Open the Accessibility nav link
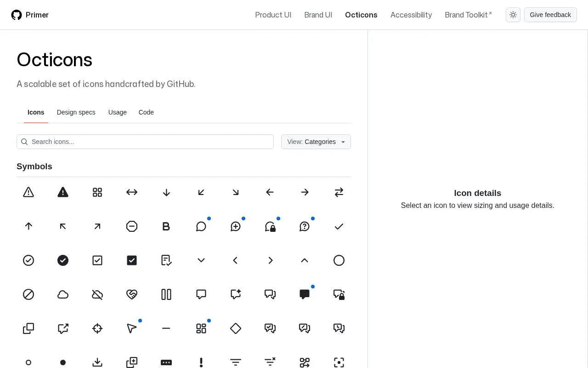Viewport: 588px width, 368px height. point(411,15)
